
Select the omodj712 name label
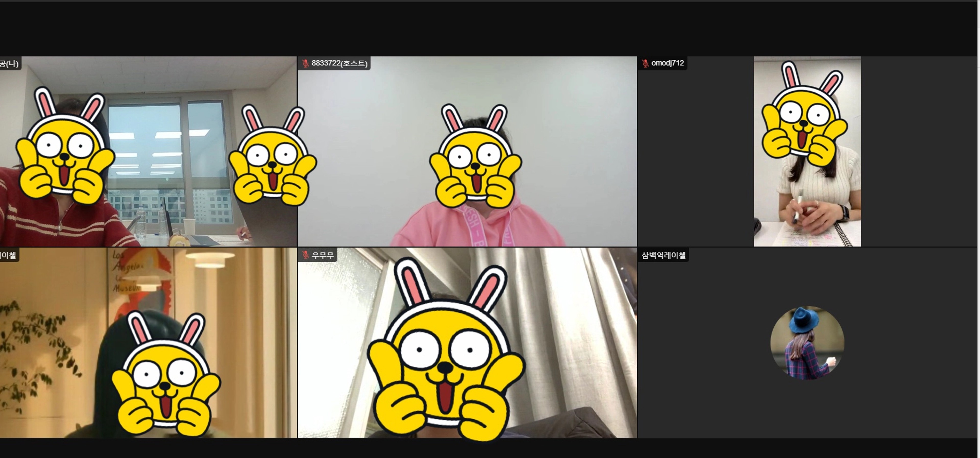point(667,63)
